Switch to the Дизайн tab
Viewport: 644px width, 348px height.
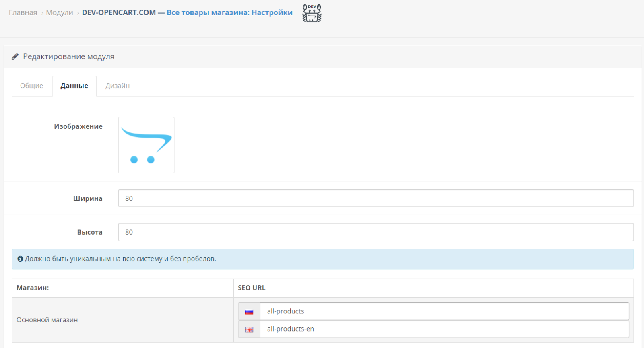(x=118, y=86)
